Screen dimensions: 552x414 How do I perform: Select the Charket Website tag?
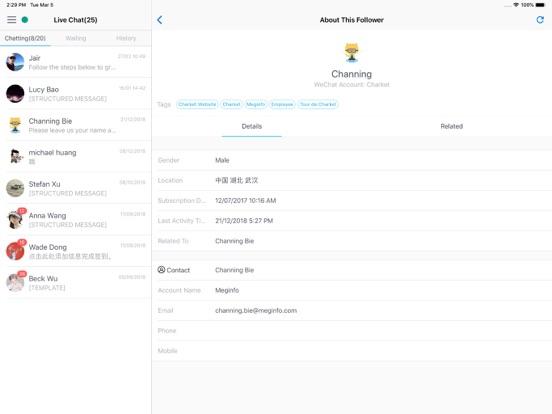(x=197, y=104)
